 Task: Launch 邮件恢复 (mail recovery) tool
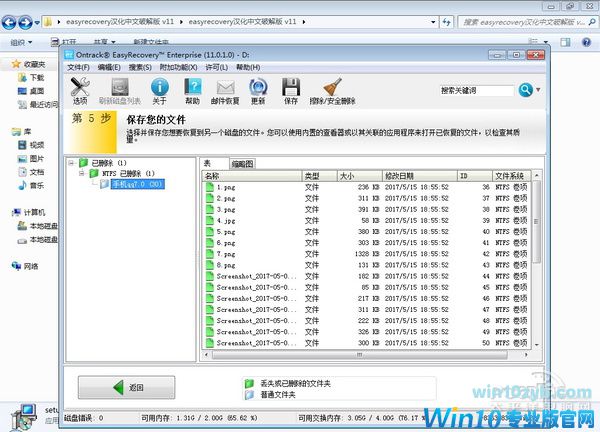(x=225, y=91)
